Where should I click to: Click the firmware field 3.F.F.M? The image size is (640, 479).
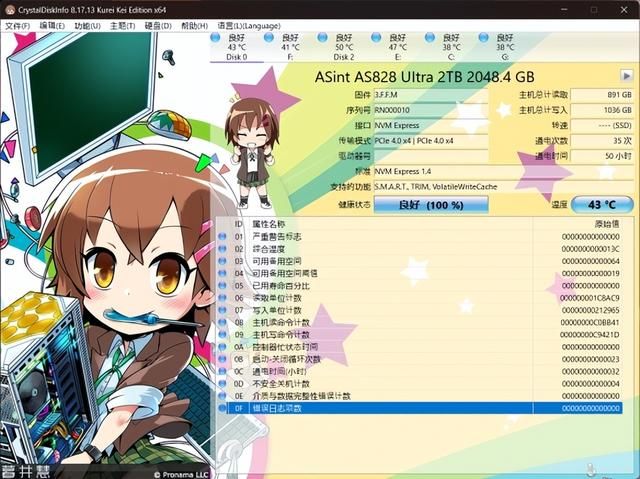(x=431, y=95)
